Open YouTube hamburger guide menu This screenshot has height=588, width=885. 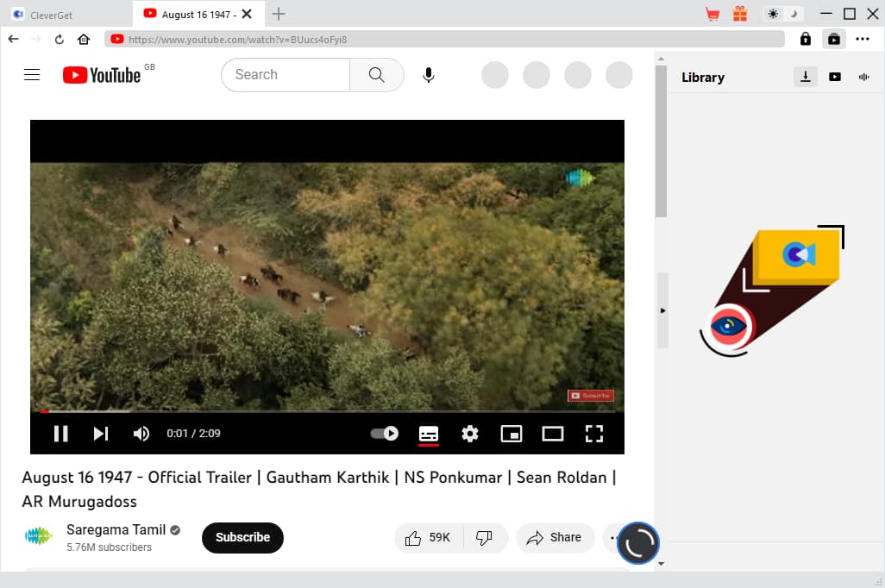click(x=32, y=74)
